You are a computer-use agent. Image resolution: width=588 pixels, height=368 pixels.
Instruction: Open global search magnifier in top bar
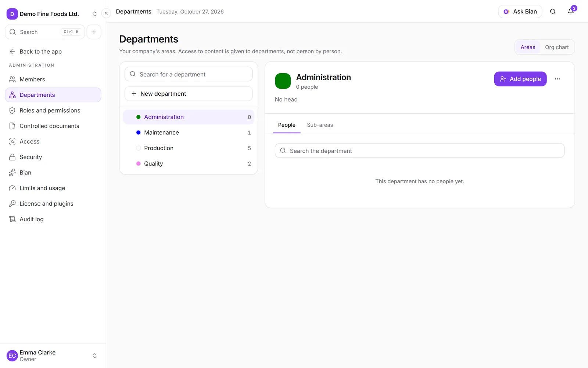[553, 11]
